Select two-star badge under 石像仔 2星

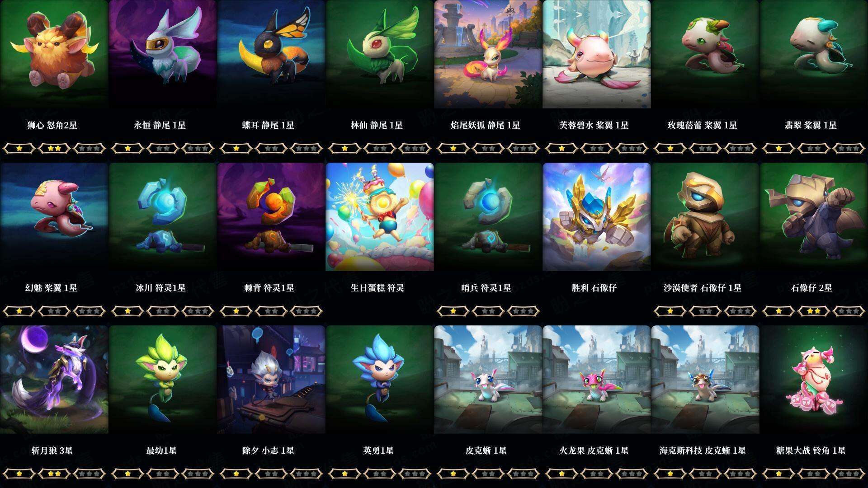814,311
